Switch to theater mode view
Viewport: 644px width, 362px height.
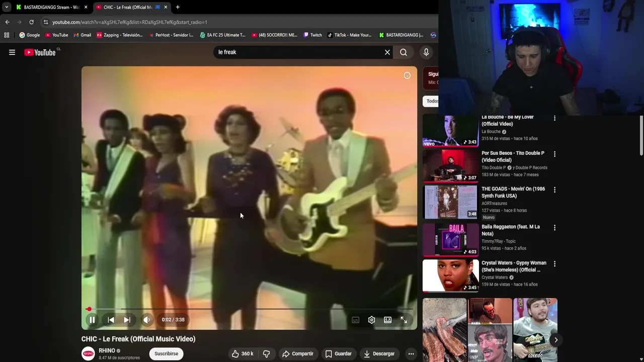coord(387,320)
